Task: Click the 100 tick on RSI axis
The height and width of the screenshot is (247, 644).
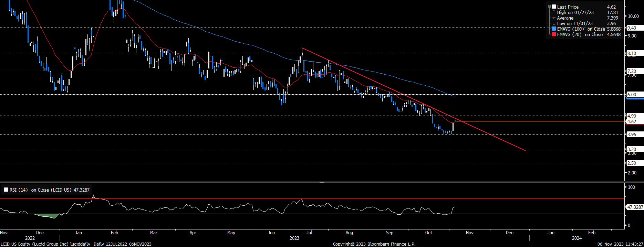Action: tap(631, 187)
